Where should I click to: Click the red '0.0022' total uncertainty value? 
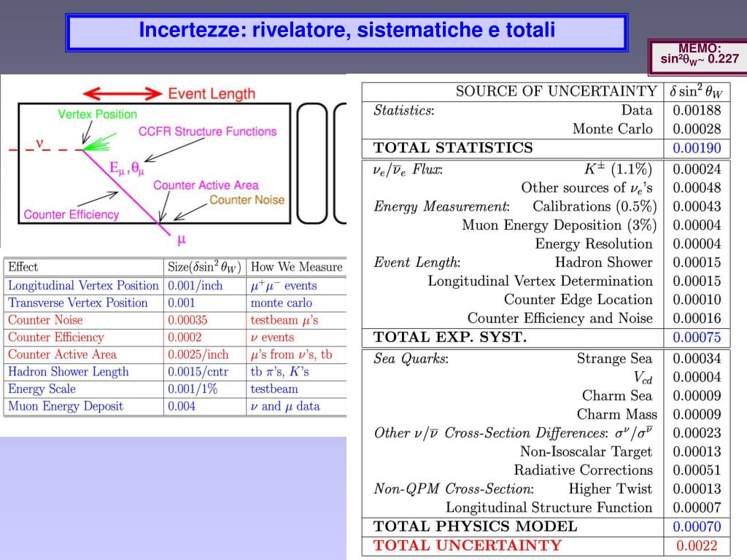(x=697, y=545)
